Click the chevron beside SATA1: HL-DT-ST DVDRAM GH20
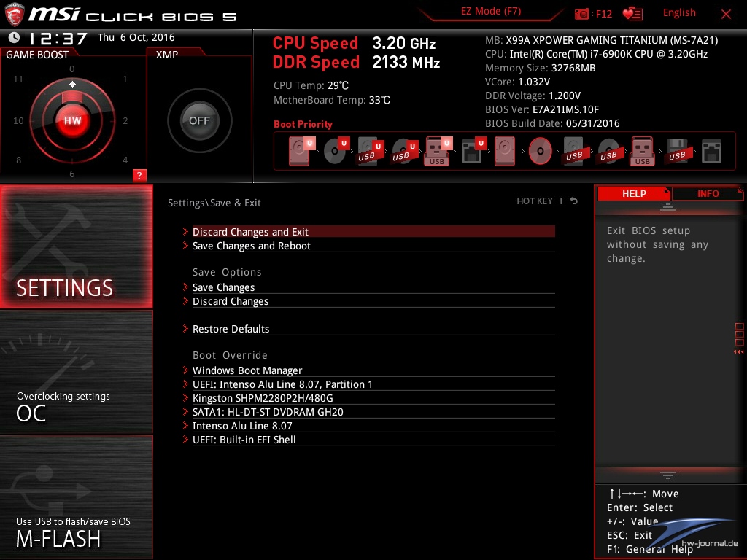This screenshot has height=560, width=747. pos(185,411)
